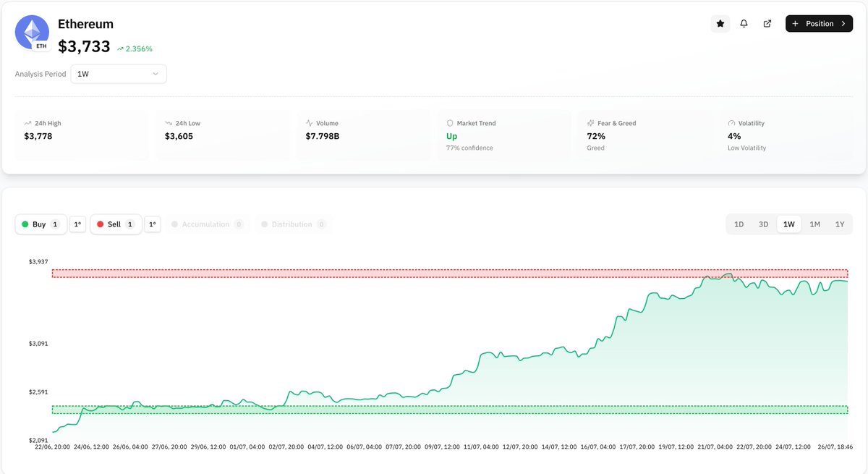Select the 1W chart range tab
Image resolution: width=868 pixels, height=474 pixels.
coord(789,224)
